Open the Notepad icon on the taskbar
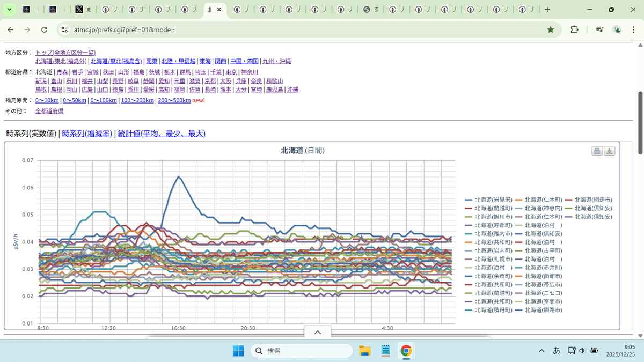Screen dimensions: 644x362 (385, 351)
